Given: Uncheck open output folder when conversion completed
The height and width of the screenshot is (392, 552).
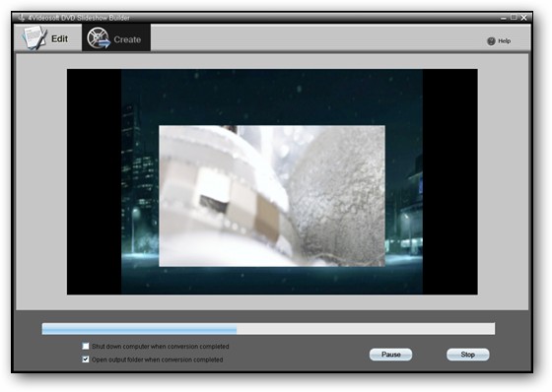Looking at the screenshot, I should [86, 359].
